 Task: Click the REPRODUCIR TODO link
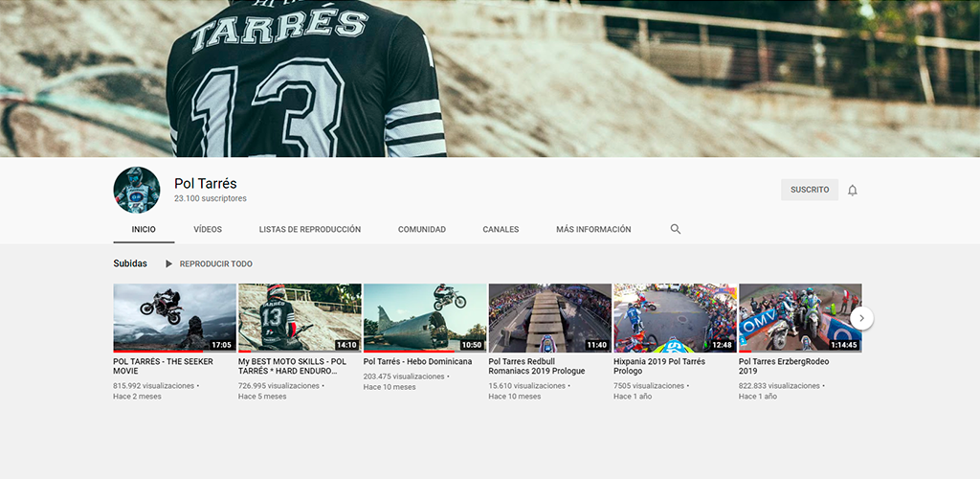click(x=216, y=263)
